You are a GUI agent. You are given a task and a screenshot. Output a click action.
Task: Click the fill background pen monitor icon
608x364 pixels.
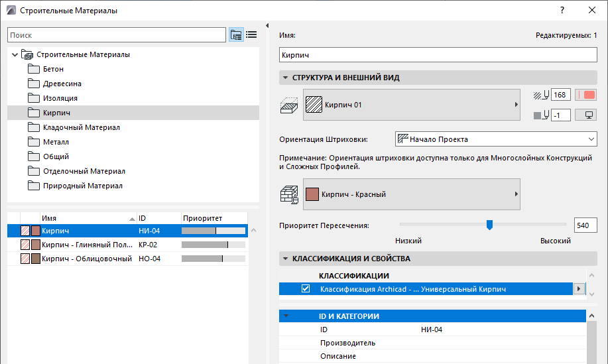point(587,115)
